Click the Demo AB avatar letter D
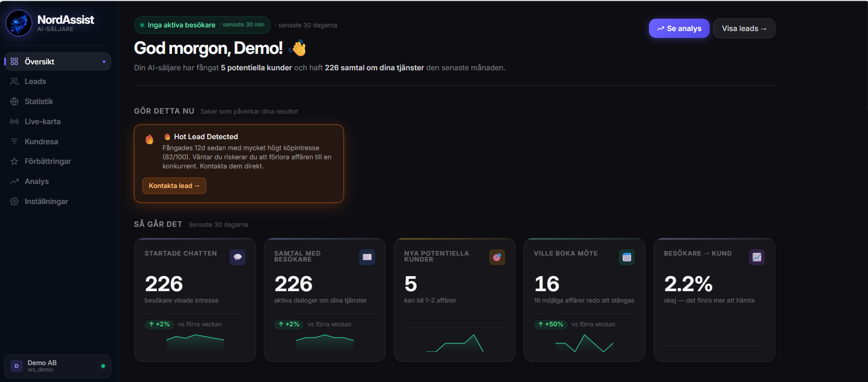 [x=16, y=366]
